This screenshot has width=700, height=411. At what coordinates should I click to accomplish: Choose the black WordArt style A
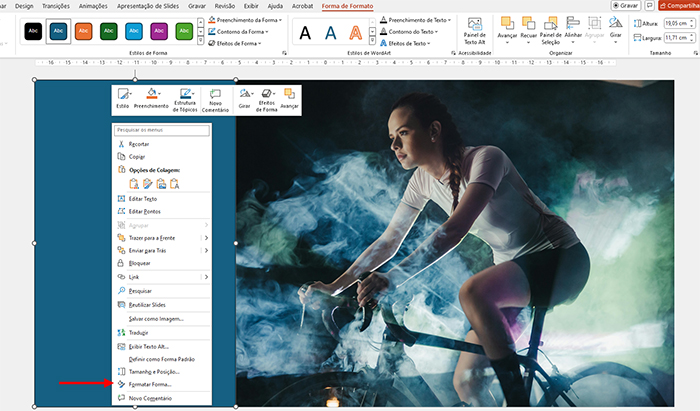[x=305, y=33]
